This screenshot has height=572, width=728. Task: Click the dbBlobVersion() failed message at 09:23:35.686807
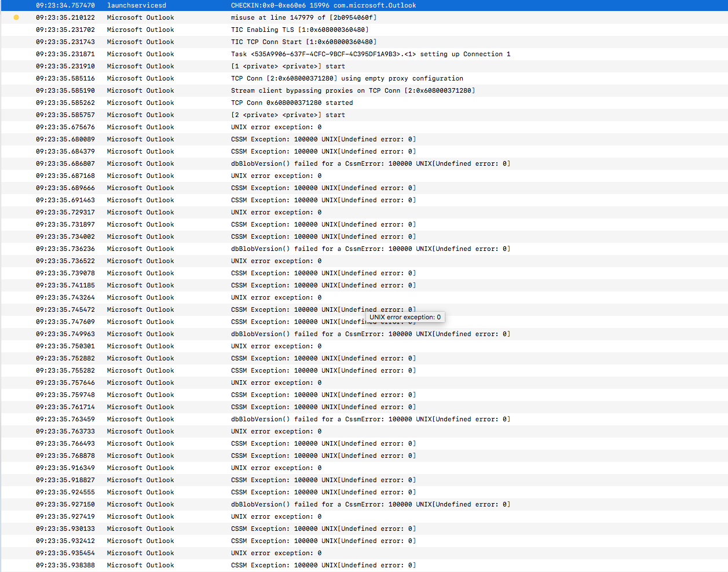tap(371, 163)
